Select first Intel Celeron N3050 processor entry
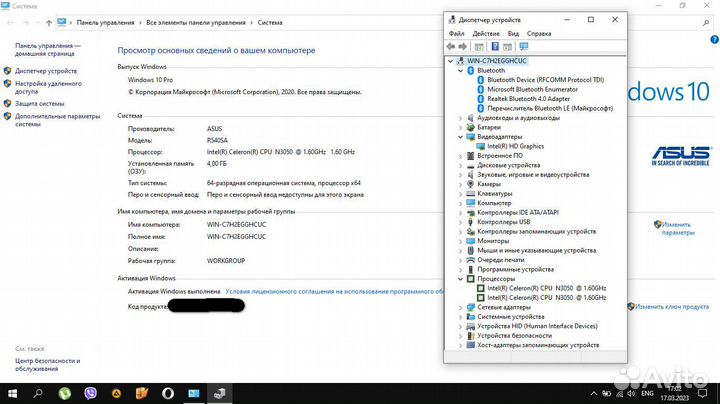Image resolution: width=720 pixels, height=404 pixels. pos(546,288)
